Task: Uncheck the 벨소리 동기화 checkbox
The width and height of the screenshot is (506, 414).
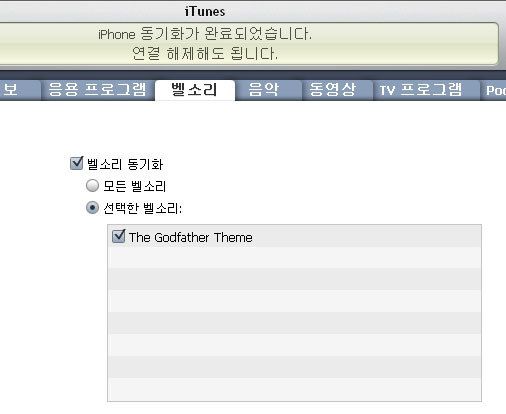Action: pyautogui.click(x=76, y=163)
